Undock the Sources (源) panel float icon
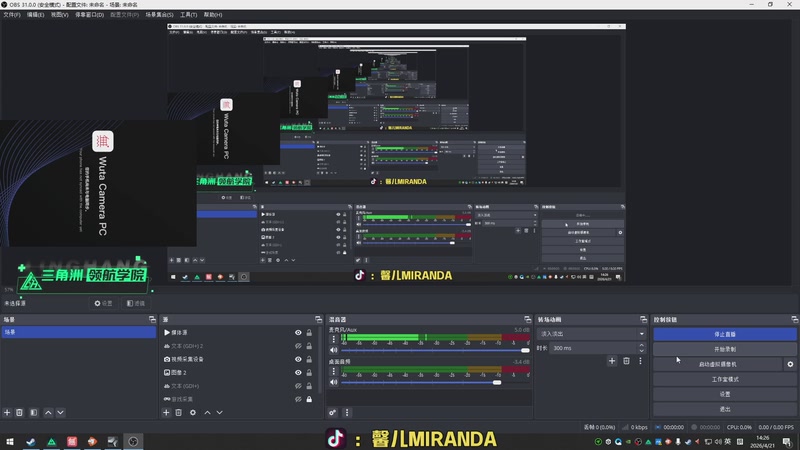The image size is (800, 450). [318, 319]
